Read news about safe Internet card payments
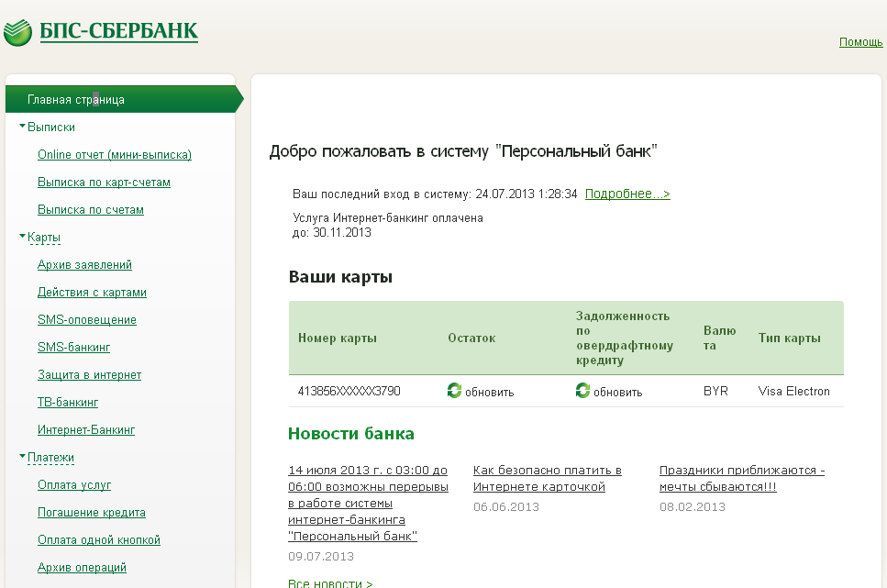Screen dimensions: 887x588 [x=547, y=477]
